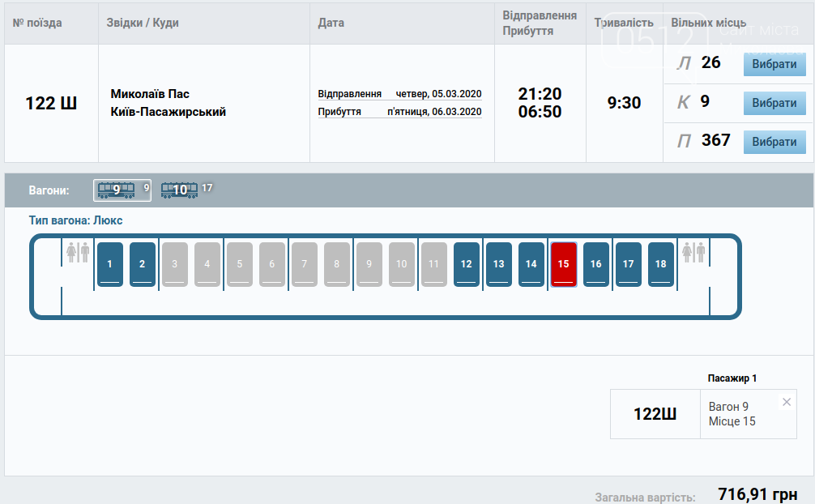815x504 pixels.
Task: Pick available seat 16
Action: click(595, 264)
